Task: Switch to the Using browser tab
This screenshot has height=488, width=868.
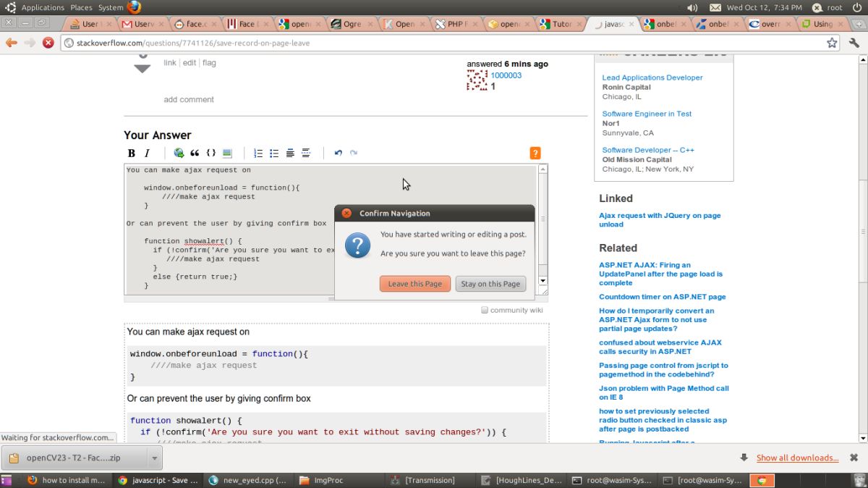Action: coord(822,24)
